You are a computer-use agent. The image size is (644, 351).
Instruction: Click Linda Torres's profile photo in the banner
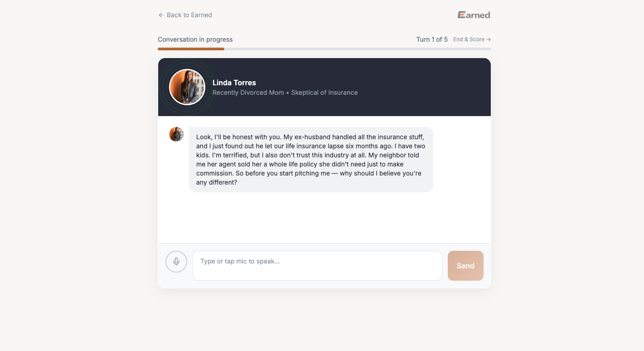pos(187,87)
